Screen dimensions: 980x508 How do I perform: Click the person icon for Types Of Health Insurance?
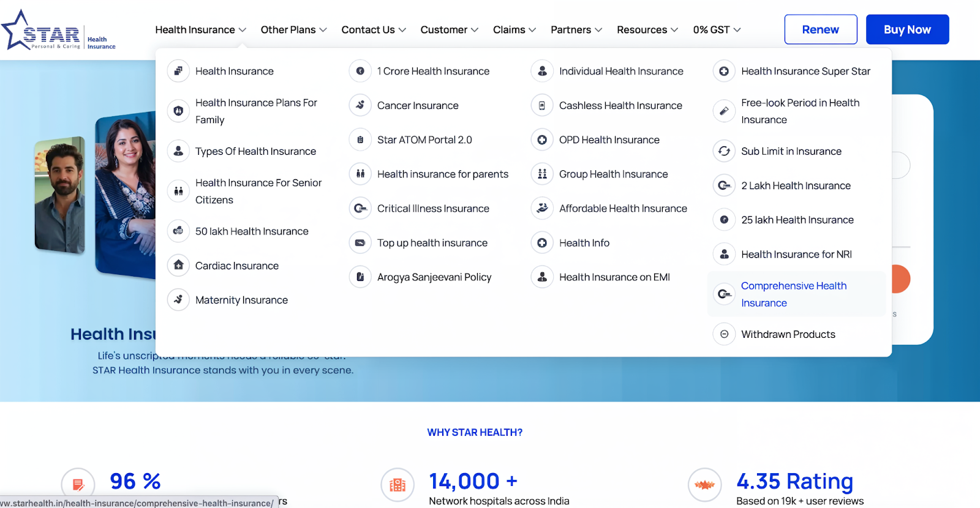(178, 151)
